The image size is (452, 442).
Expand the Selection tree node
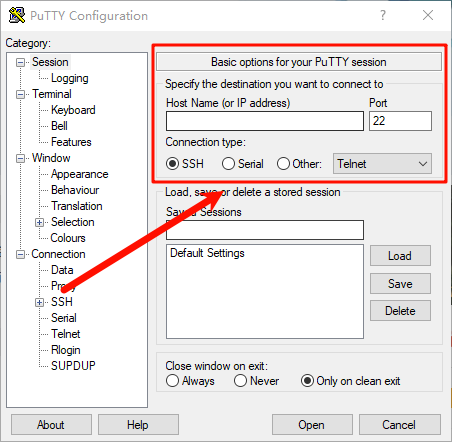click(x=39, y=222)
